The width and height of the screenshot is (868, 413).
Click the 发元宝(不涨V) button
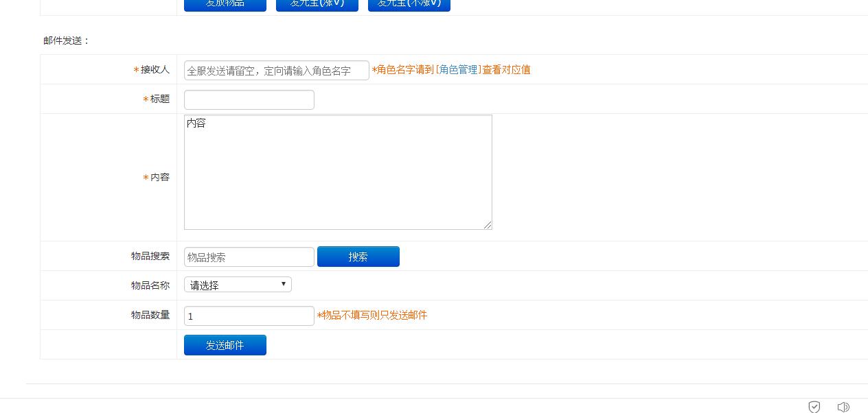pos(409,4)
